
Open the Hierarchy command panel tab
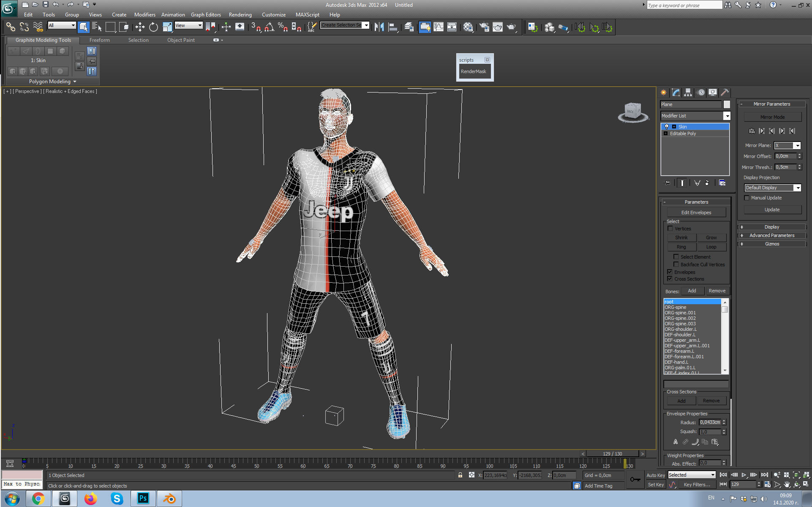(x=688, y=93)
